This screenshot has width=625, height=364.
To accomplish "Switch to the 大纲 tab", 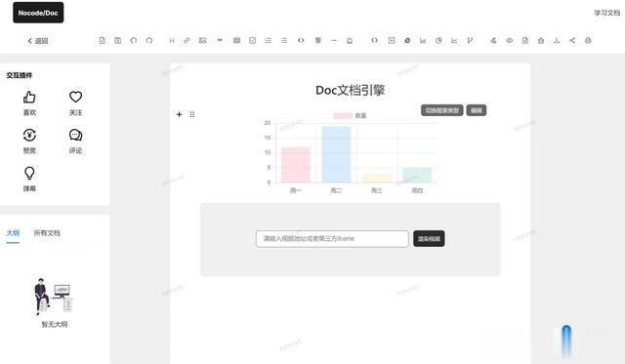I will tap(13, 233).
